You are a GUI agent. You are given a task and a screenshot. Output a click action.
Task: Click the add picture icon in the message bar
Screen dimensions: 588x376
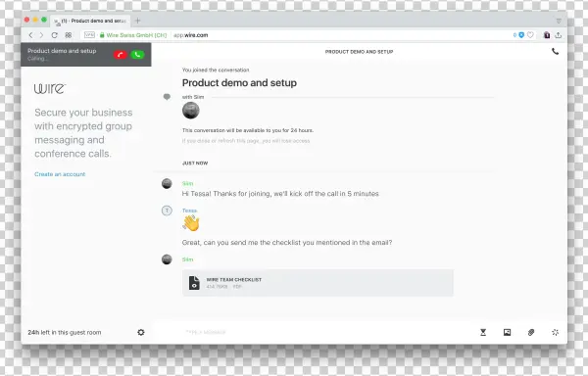[507, 332]
